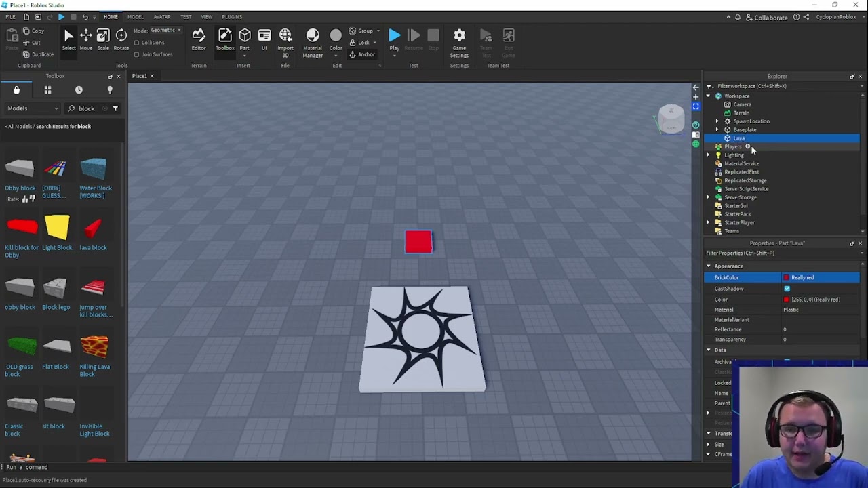This screenshot has width=868, height=488.
Task: Click the BrickColor Really red swatch
Action: tap(786, 277)
